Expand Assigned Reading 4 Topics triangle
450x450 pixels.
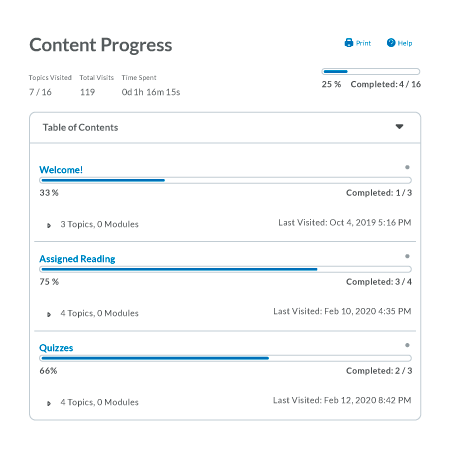pos(49,315)
